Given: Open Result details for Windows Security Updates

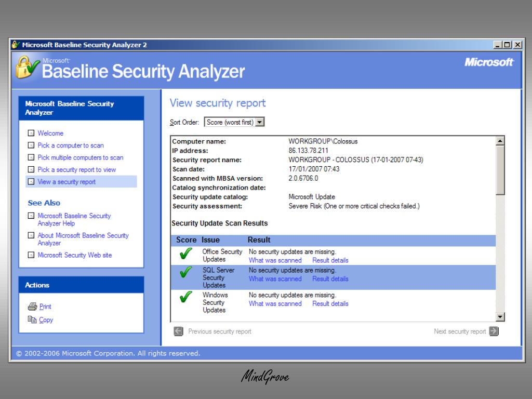Looking at the screenshot, I should click(330, 303).
